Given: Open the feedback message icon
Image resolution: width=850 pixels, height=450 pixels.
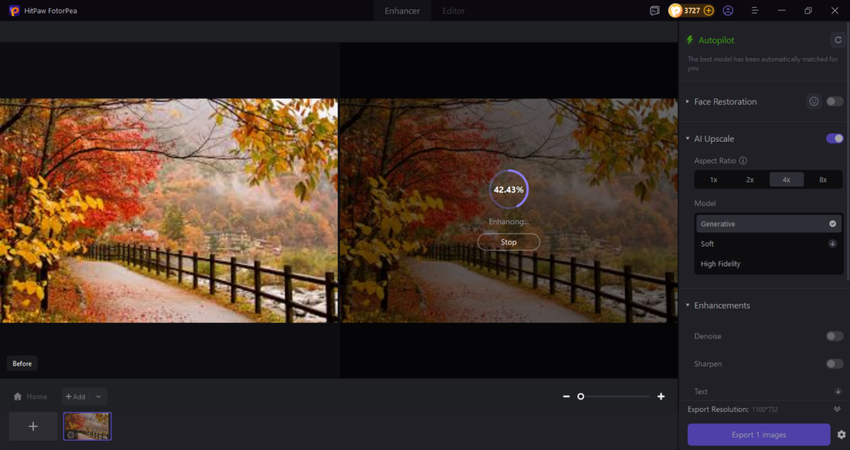Looking at the screenshot, I should (x=654, y=10).
